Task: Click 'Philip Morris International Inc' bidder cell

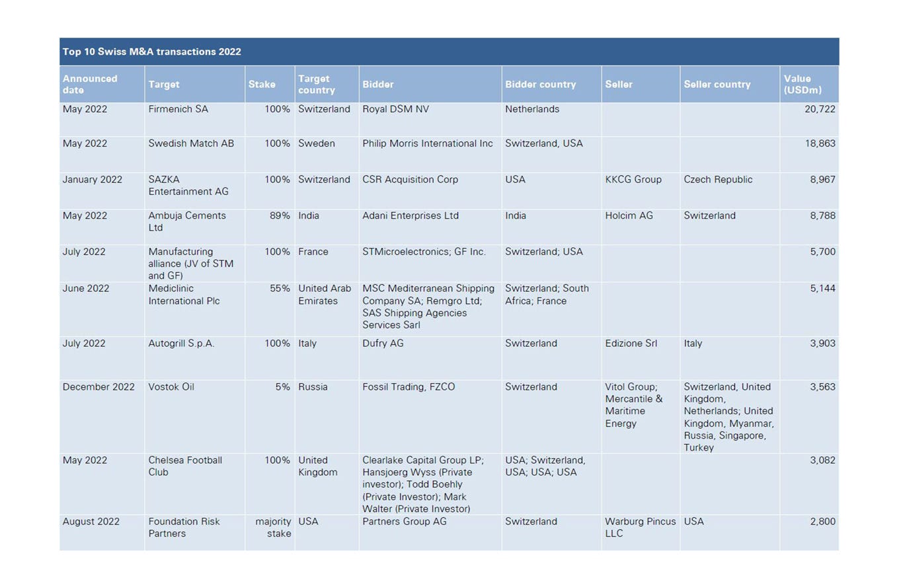Action: pos(427,143)
